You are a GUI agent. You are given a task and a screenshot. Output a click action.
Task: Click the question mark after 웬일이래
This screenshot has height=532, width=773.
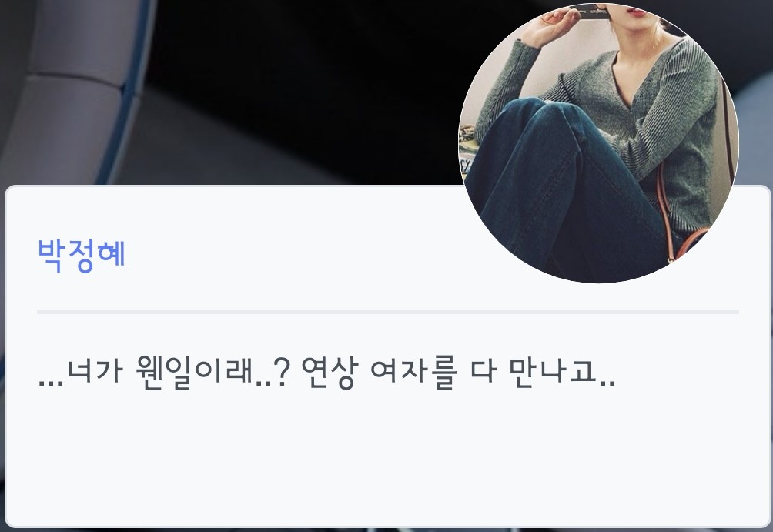coord(281,373)
